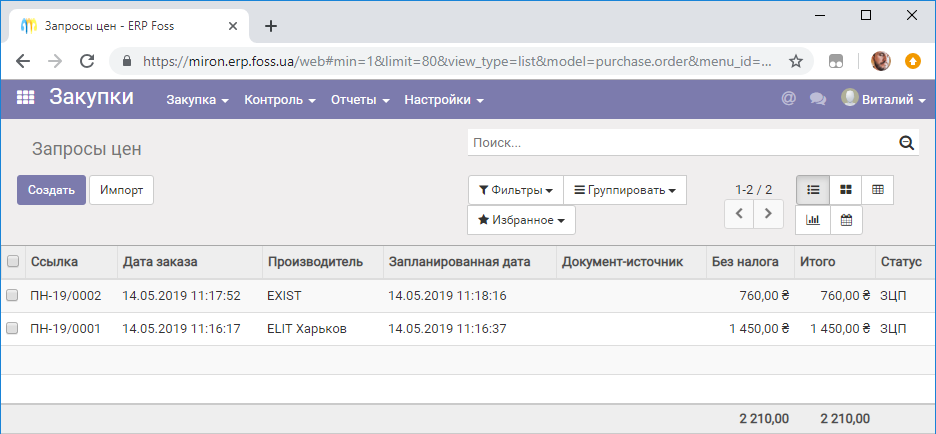This screenshot has height=434, width=936.
Task: Click the search magnifier icon
Action: pyautogui.click(x=907, y=142)
